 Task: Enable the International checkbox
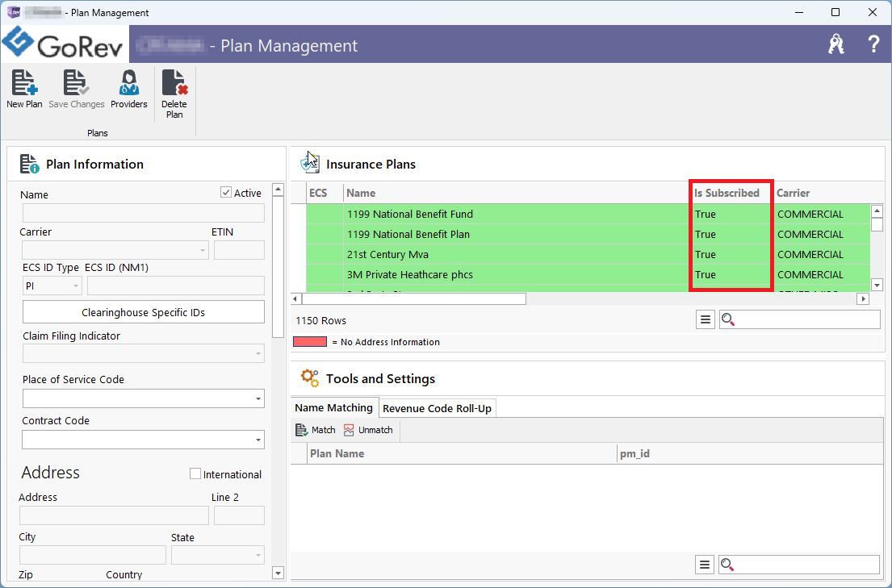coord(195,473)
